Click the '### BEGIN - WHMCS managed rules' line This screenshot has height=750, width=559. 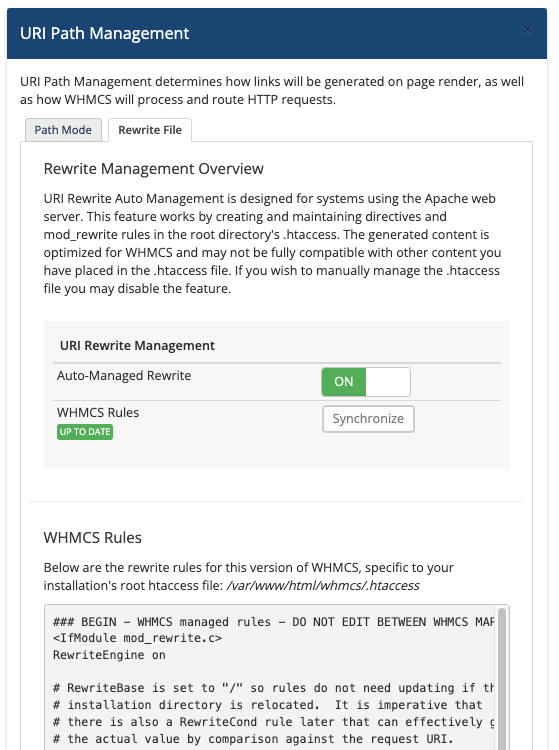click(x=273, y=622)
